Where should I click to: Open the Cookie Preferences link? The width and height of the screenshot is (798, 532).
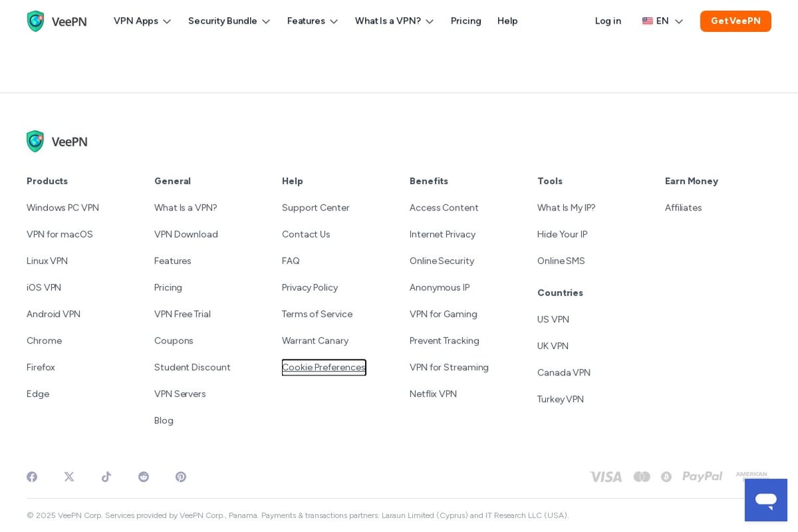tap(323, 367)
